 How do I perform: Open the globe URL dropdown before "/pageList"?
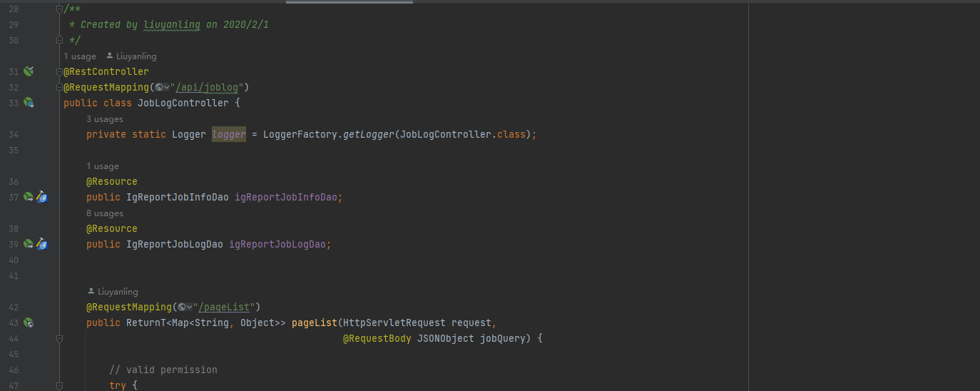pos(185,307)
